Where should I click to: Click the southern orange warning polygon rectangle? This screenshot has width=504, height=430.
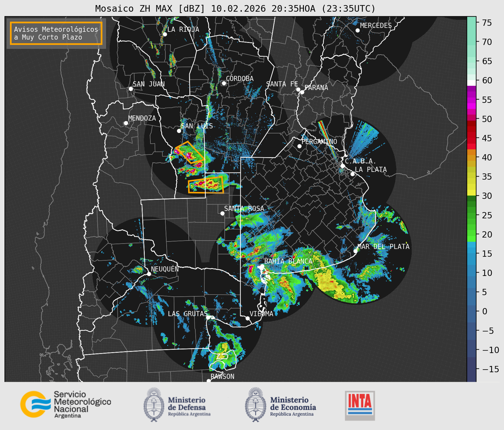[206, 185]
